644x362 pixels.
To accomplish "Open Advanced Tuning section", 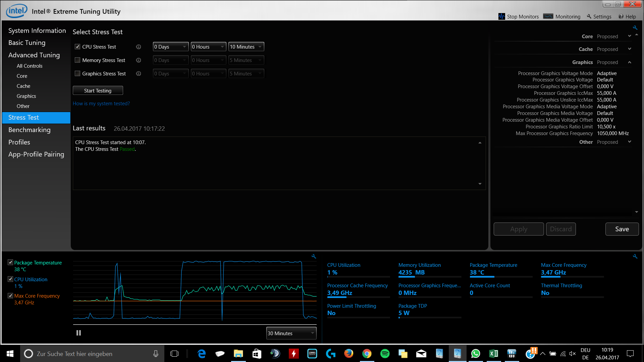I will [34, 55].
